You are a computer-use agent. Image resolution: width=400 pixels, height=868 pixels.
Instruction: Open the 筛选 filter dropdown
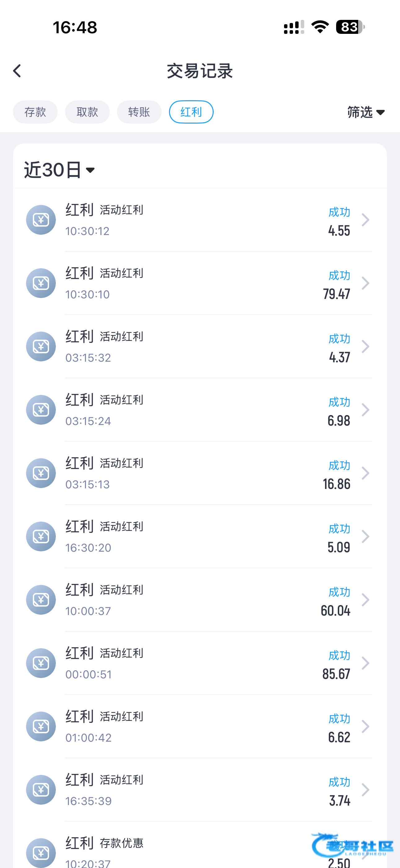coord(366,112)
